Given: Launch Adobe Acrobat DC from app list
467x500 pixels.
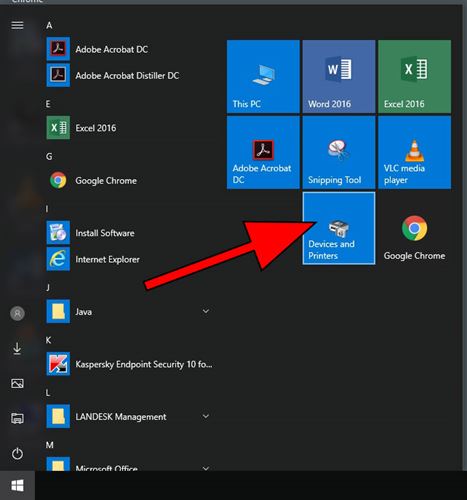Looking at the screenshot, I should tap(130, 49).
